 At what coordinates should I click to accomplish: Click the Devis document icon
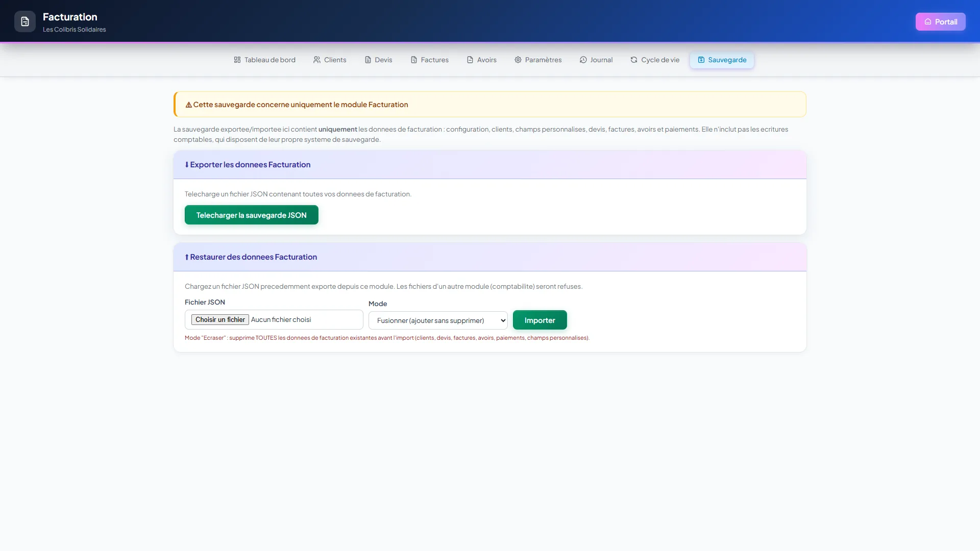pos(367,60)
